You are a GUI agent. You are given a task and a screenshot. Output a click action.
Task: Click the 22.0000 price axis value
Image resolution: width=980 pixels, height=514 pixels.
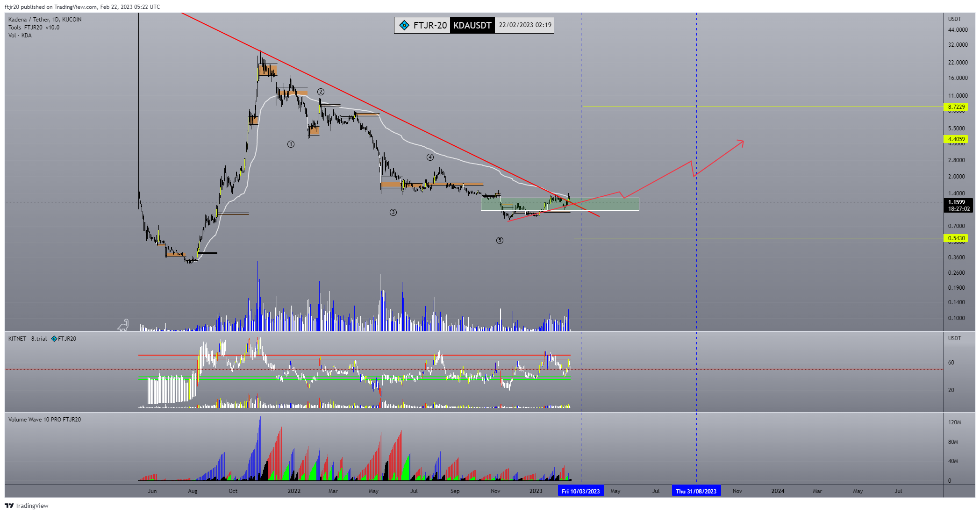click(x=958, y=63)
